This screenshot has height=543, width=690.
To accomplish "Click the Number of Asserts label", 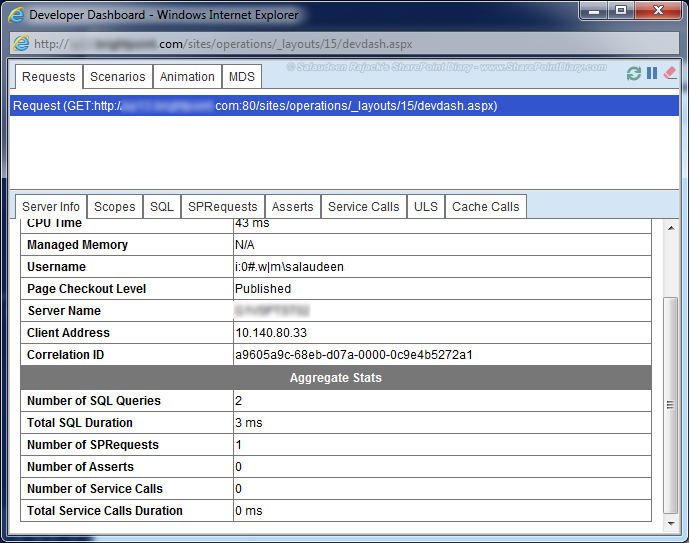I will 80,467.
